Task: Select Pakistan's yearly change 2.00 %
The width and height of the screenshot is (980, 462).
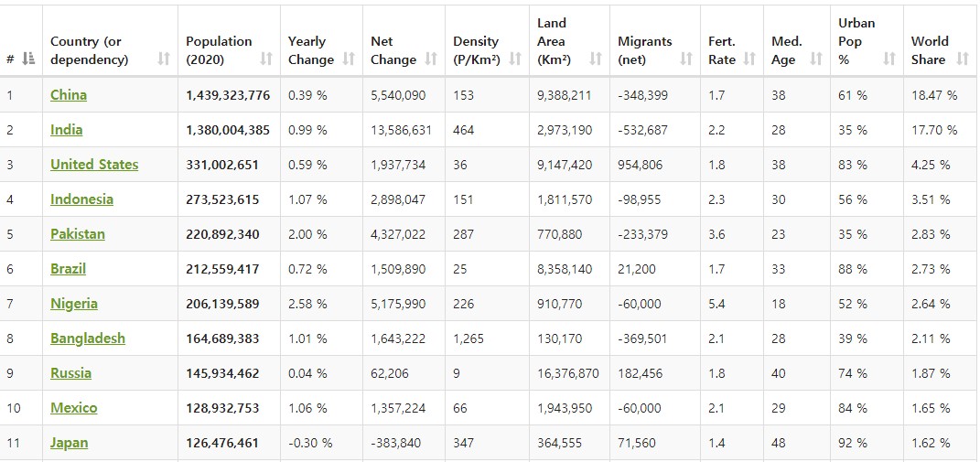Action: click(x=307, y=234)
